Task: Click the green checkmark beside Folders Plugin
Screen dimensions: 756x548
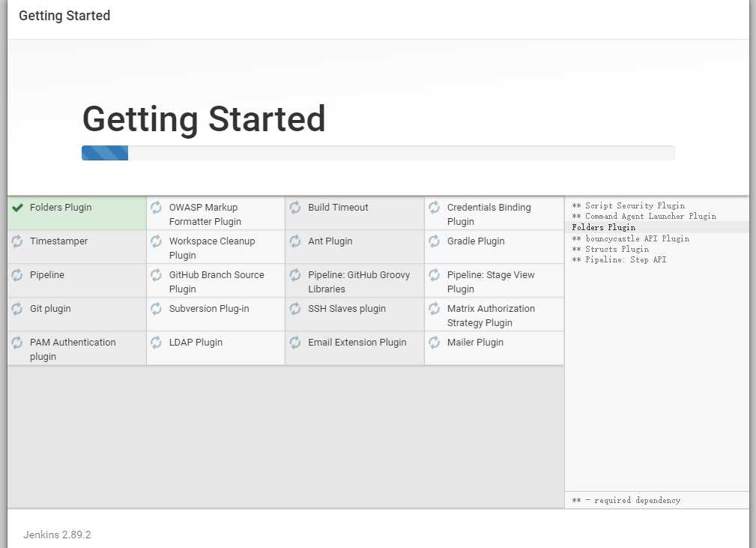Action: coord(17,208)
